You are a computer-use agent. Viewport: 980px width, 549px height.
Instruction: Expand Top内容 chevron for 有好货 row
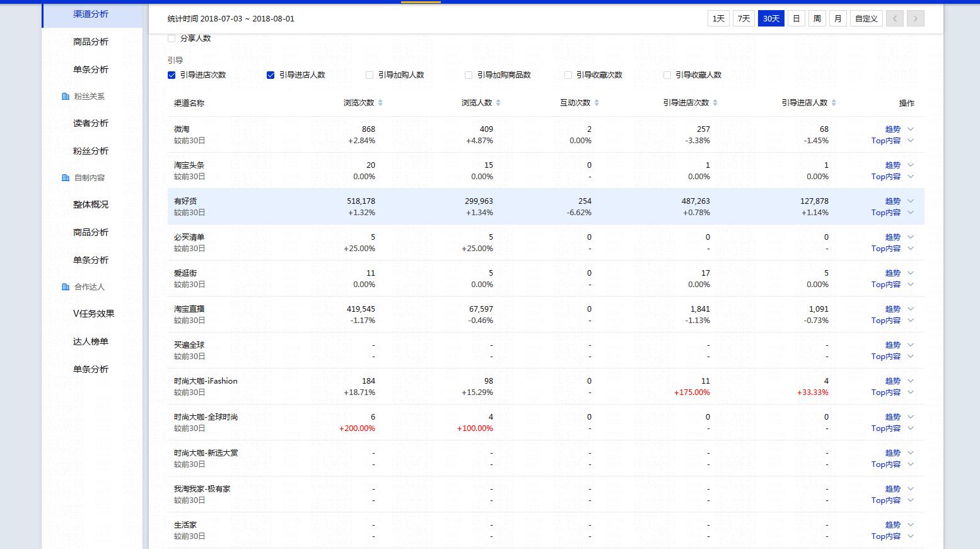(910, 213)
